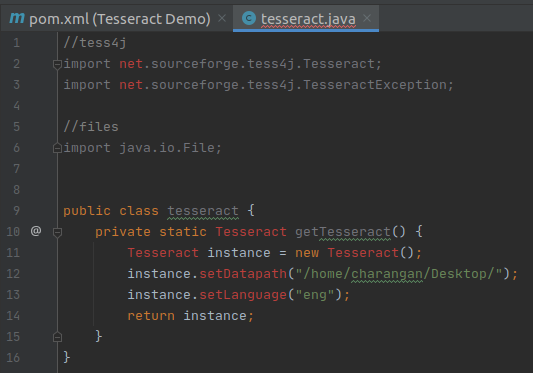533x373 pixels.
Task: Click the underlined word charangan in the path
Action: coord(387,274)
